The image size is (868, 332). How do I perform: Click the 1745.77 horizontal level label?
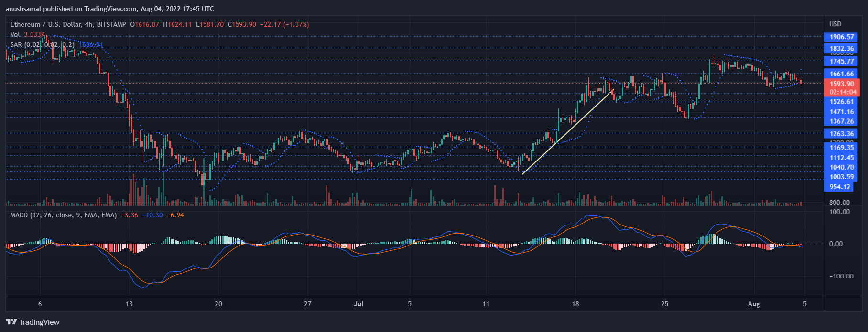(841, 61)
